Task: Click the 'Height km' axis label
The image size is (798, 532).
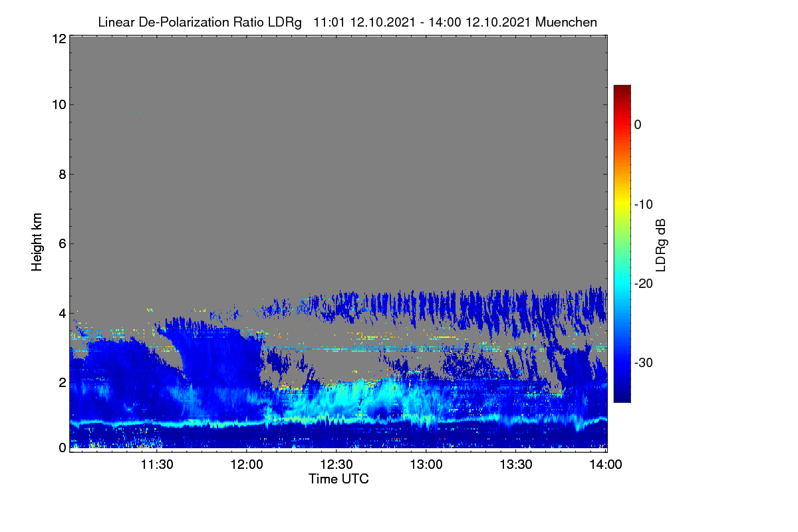Action: pos(37,243)
